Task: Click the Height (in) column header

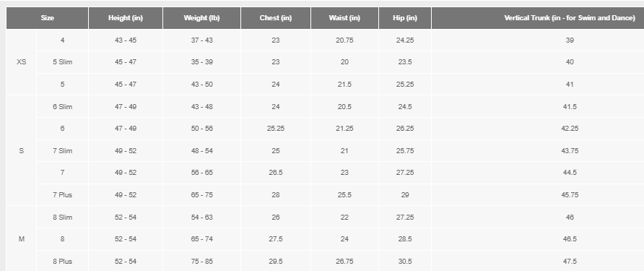Action: point(126,18)
